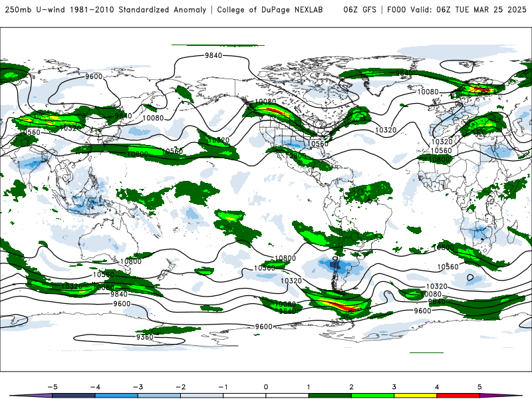Click the yellow 3 to 4 colorbar segment

coord(415,396)
